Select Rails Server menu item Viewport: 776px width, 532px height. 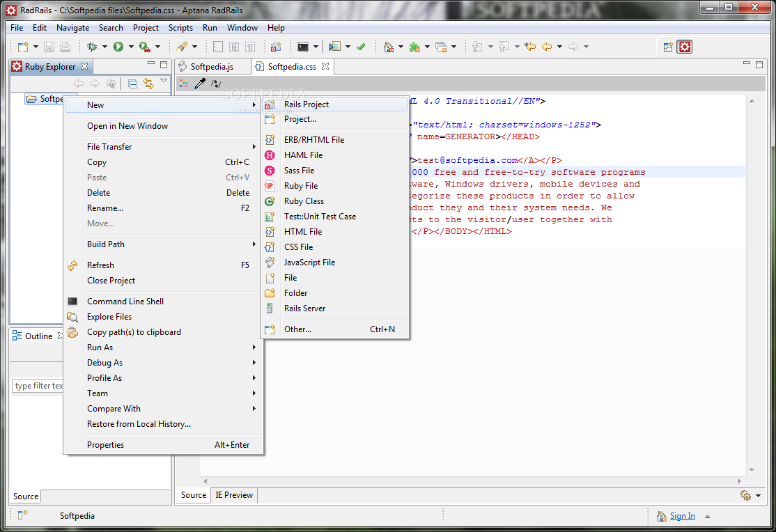pos(334,308)
